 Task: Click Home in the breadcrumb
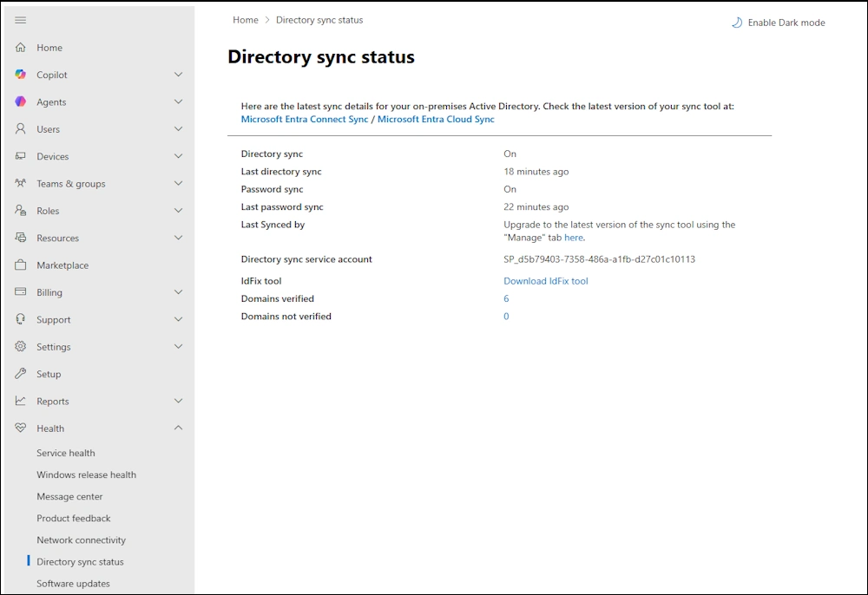pyautogui.click(x=246, y=20)
